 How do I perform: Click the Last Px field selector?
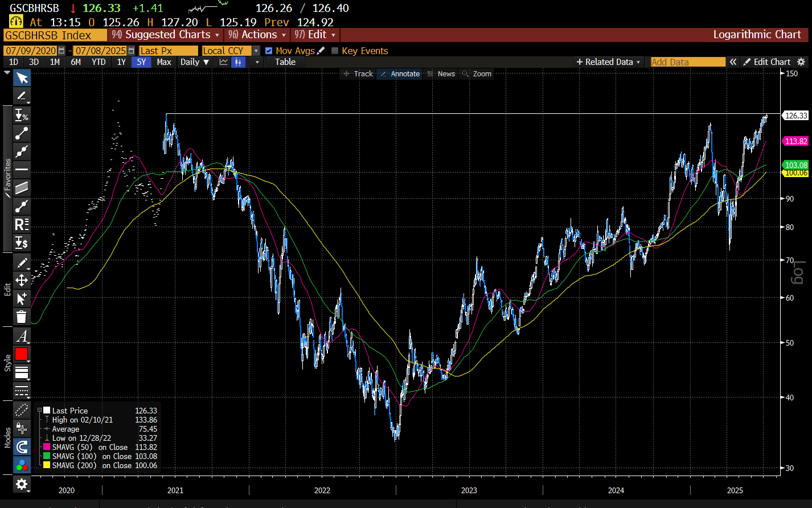(x=169, y=51)
